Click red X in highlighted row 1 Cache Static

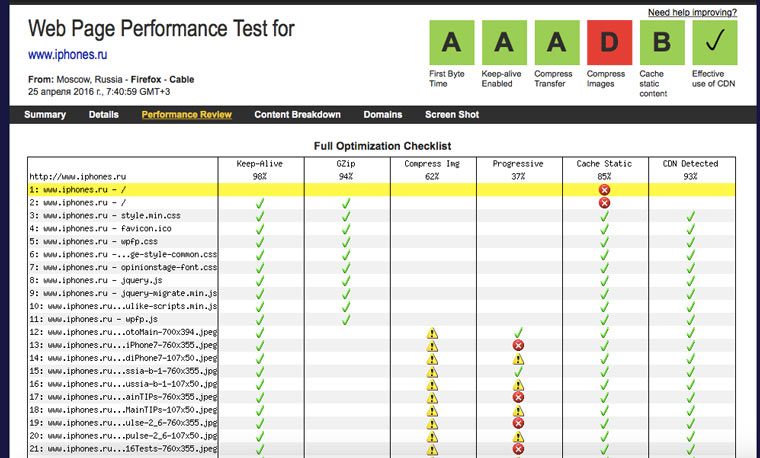click(x=604, y=189)
